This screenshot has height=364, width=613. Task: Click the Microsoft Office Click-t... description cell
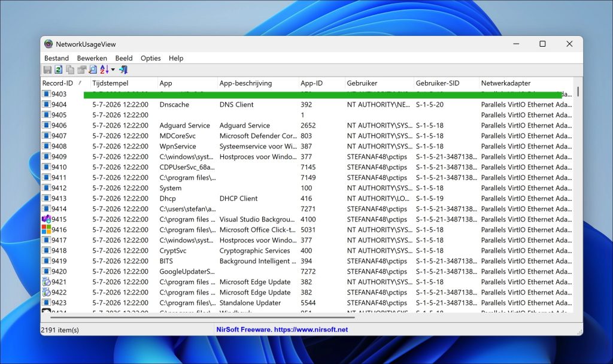(x=257, y=230)
